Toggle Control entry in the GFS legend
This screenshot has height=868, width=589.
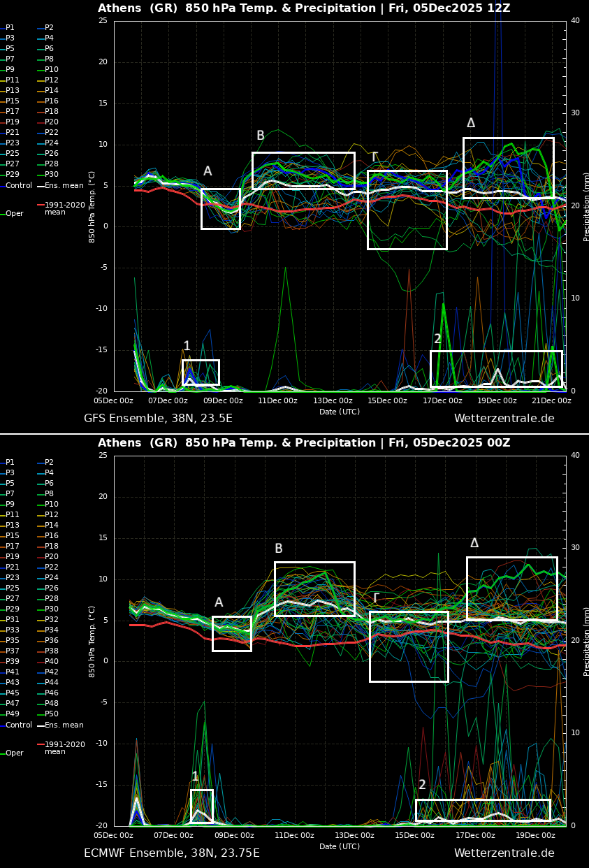click(x=19, y=186)
